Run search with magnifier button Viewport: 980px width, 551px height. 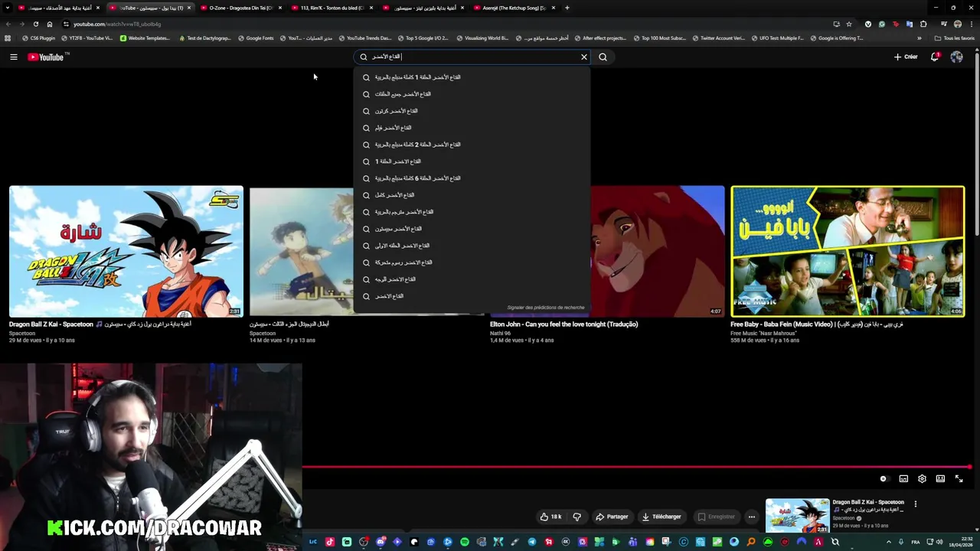click(x=603, y=57)
